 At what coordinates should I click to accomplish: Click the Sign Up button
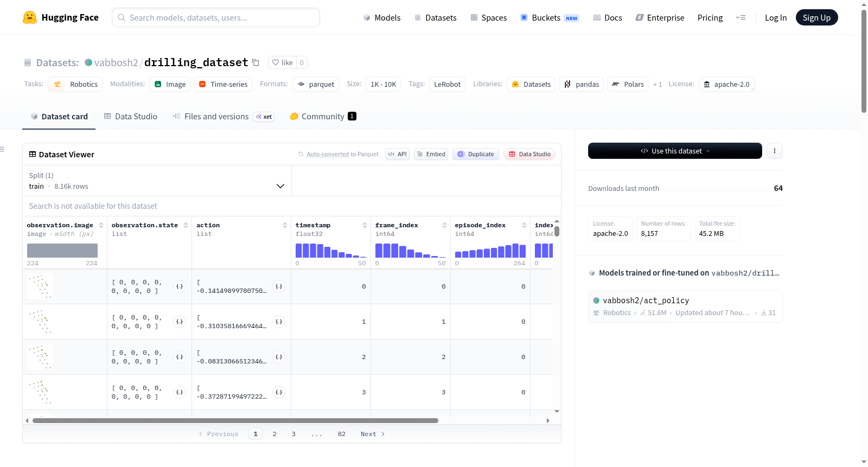pyautogui.click(x=816, y=17)
